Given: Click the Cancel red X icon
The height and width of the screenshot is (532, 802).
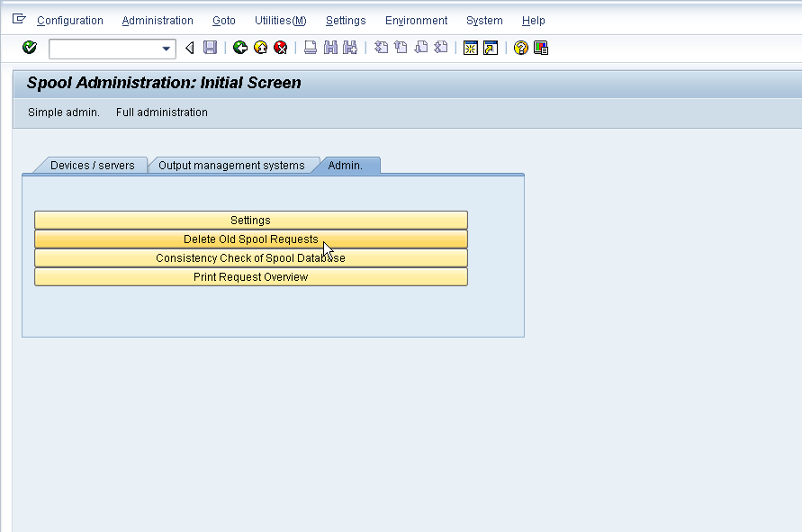Looking at the screenshot, I should tap(280, 47).
